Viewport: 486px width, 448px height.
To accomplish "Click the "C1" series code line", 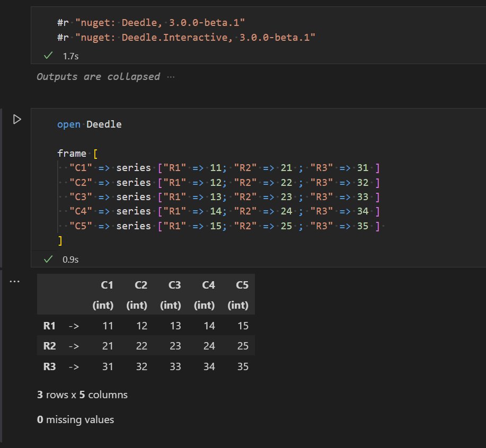I will (x=224, y=168).
